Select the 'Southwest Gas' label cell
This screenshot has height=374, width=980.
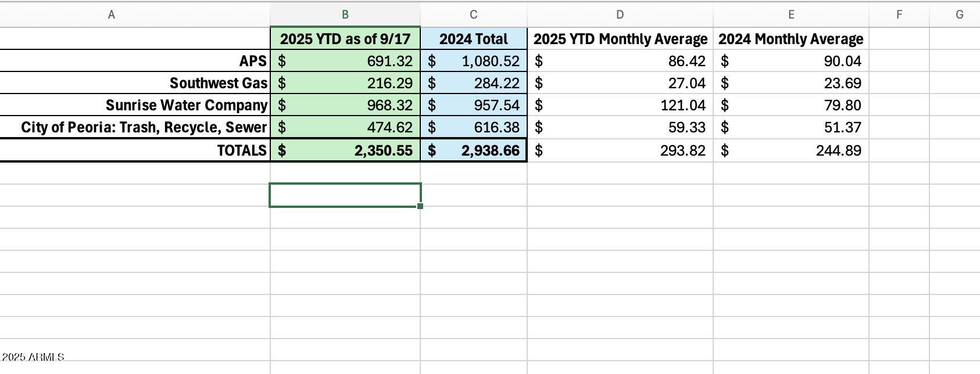(x=135, y=83)
